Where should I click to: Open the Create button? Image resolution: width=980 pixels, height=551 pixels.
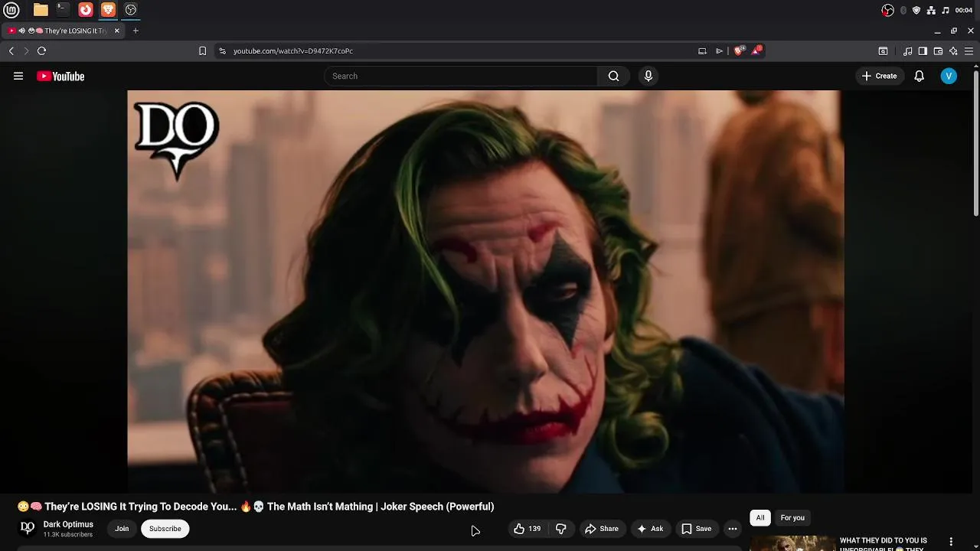coord(879,76)
